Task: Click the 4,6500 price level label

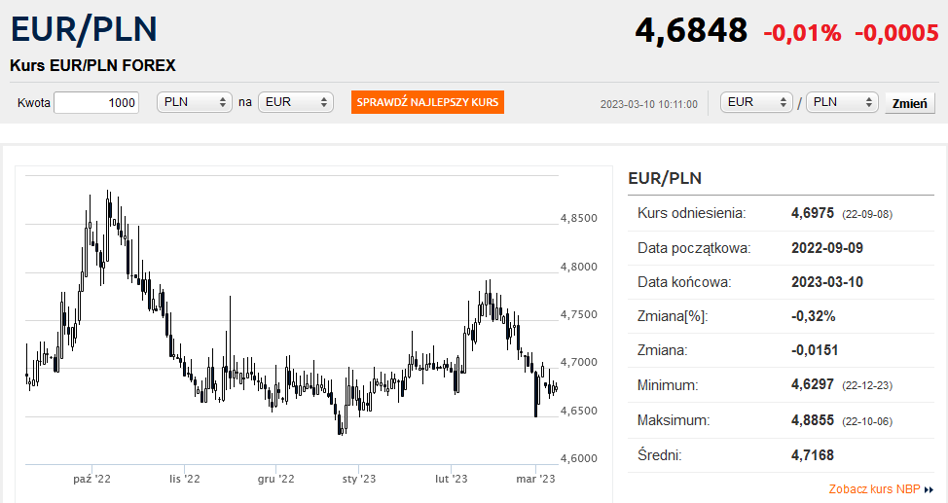Action: [x=579, y=411]
